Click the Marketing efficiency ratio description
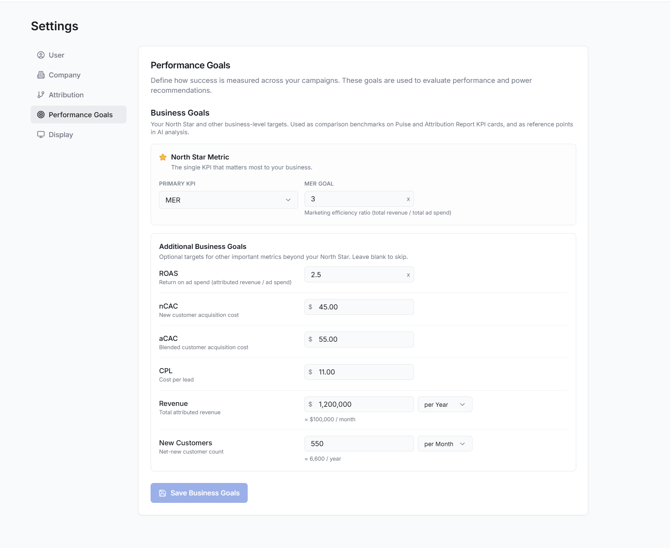670x548 pixels. tap(378, 212)
